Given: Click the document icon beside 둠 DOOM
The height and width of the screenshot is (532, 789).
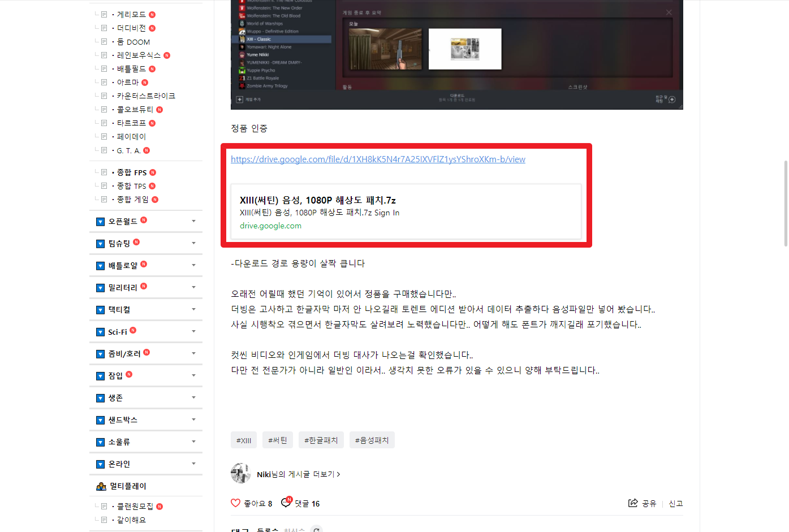Looking at the screenshot, I should [104, 42].
